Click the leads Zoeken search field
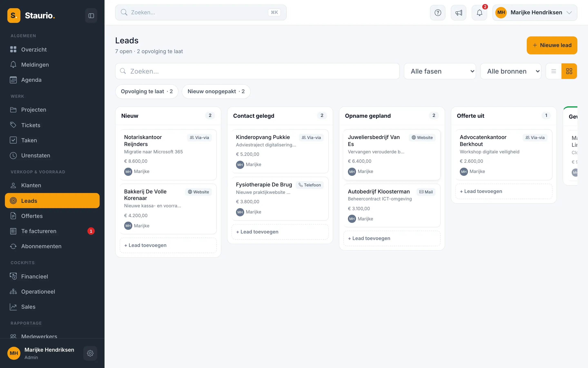The image size is (588, 368). [x=257, y=71]
